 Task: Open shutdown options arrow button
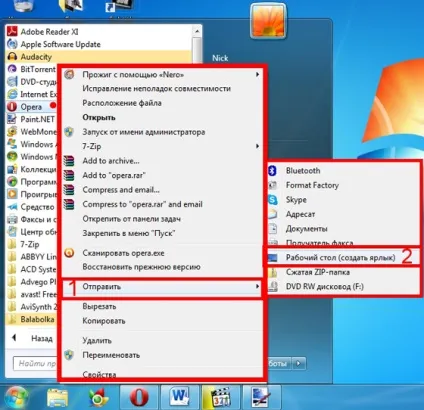point(299,363)
